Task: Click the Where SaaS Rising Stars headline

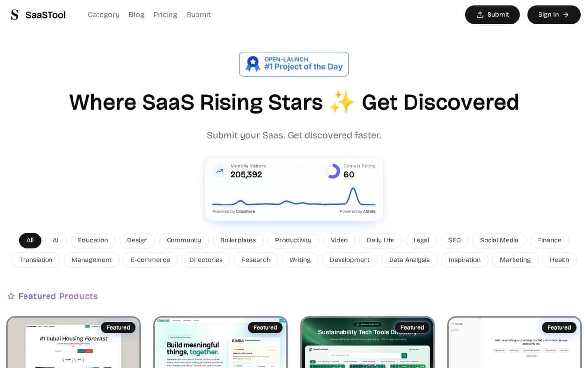Action: click(x=294, y=102)
